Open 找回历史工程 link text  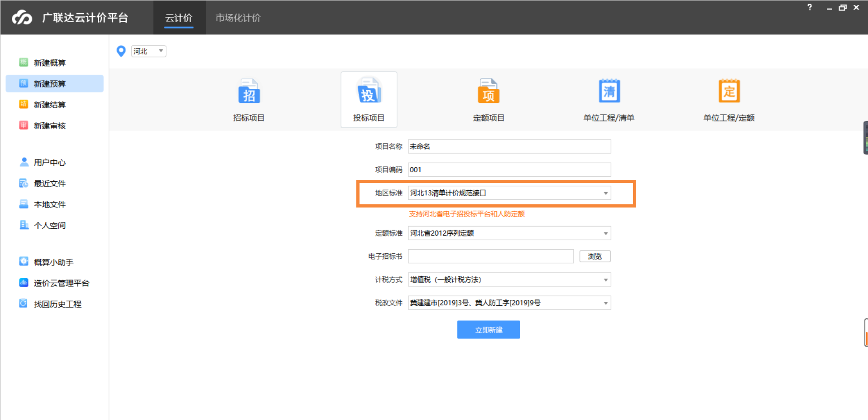[58, 304]
